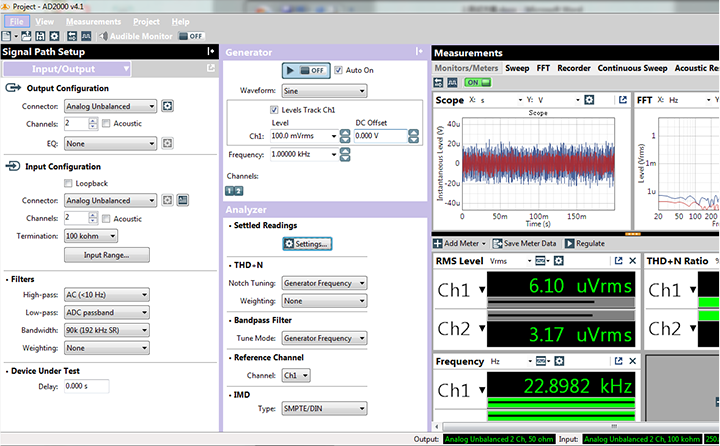The width and height of the screenshot is (720, 446).
Task: Open the Bandwidth 90k dropdown
Action: click(107, 330)
